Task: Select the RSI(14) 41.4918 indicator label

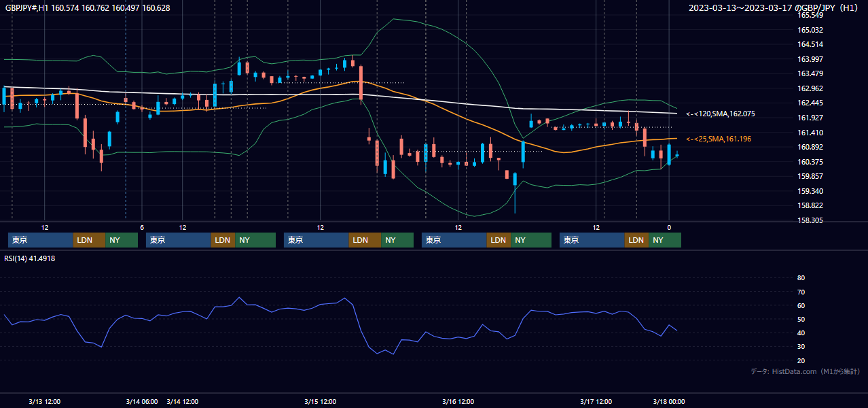Action: (30, 258)
